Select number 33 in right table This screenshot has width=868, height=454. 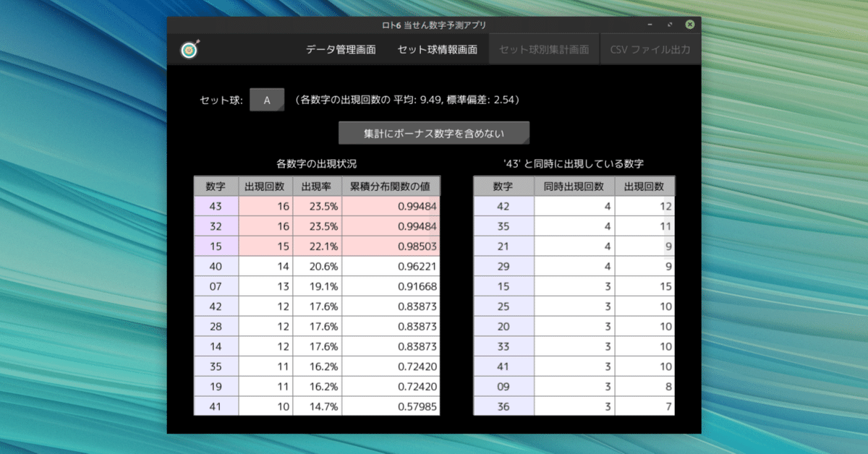pyautogui.click(x=503, y=346)
